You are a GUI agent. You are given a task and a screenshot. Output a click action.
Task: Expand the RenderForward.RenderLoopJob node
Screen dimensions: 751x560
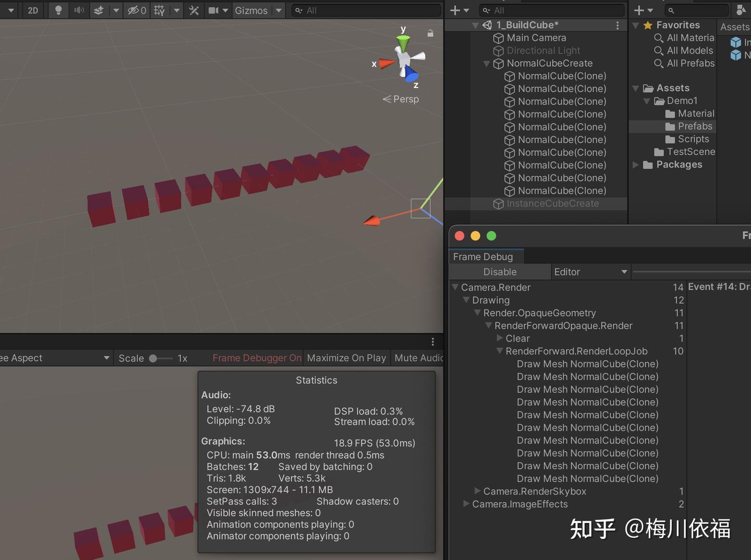point(499,351)
